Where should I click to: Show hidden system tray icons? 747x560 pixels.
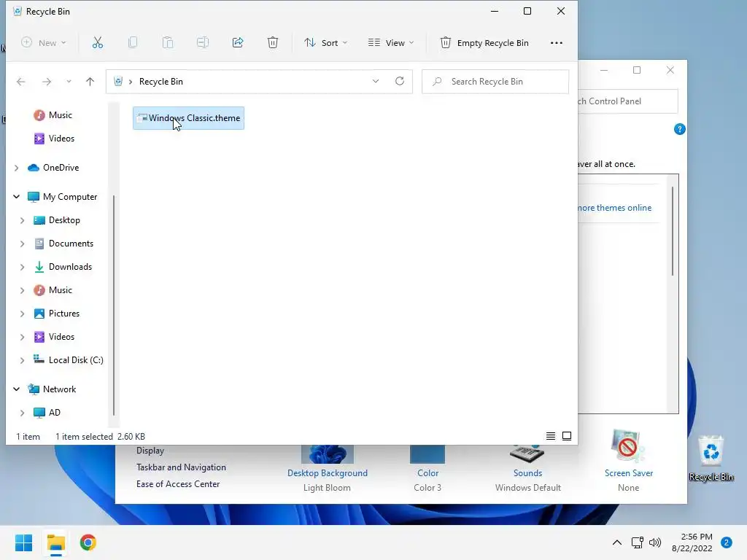[617, 542]
